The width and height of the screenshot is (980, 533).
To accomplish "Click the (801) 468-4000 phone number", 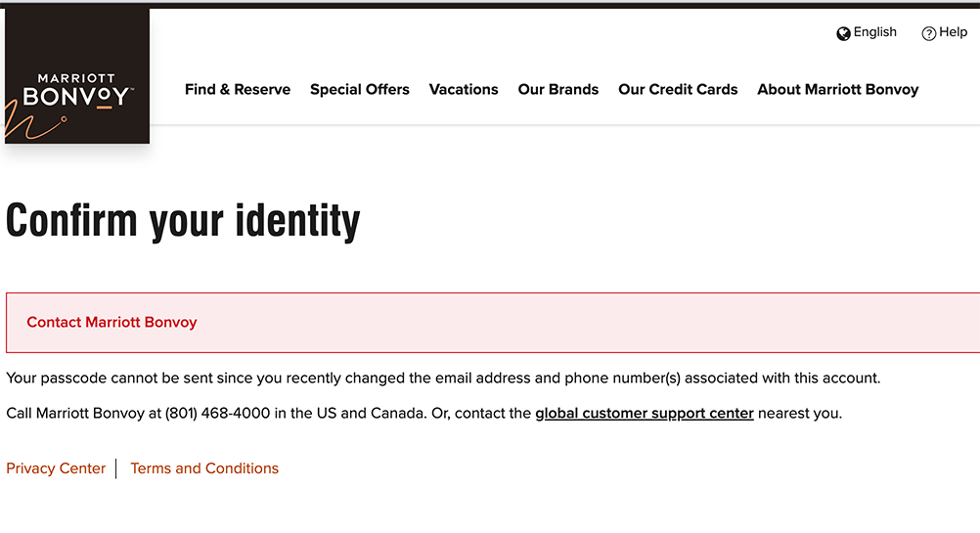I will click(217, 413).
